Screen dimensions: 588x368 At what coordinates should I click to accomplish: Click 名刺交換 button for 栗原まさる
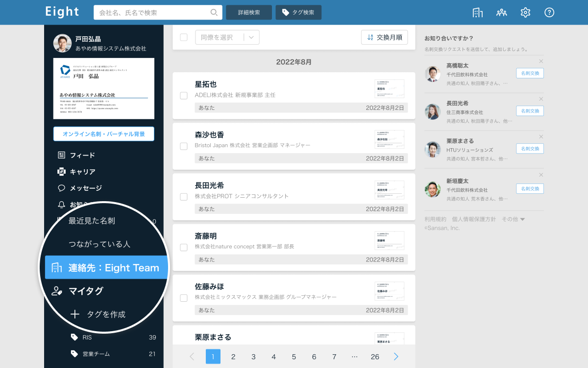(x=530, y=149)
